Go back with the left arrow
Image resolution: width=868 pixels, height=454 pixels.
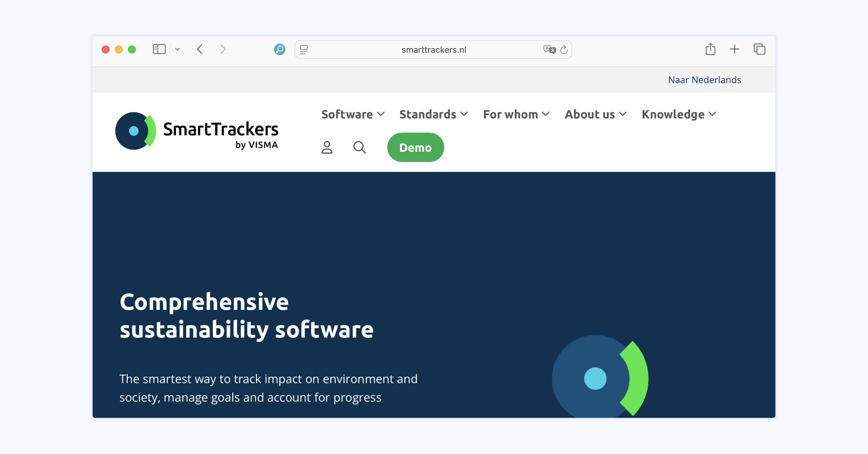coord(200,50)
